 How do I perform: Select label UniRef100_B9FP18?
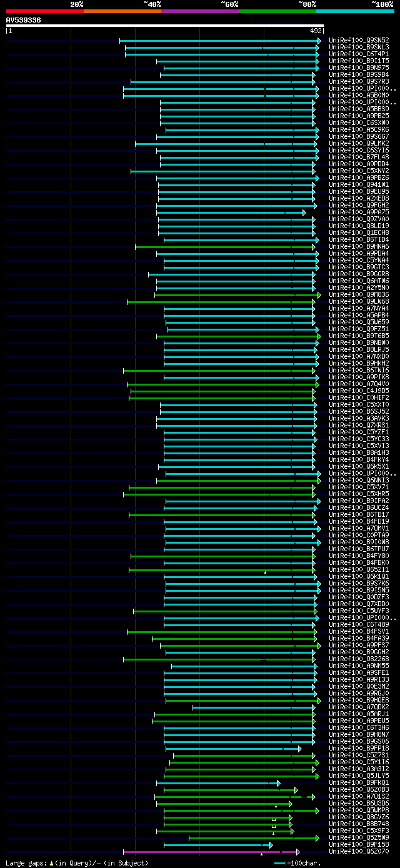[x=359, y=748]
